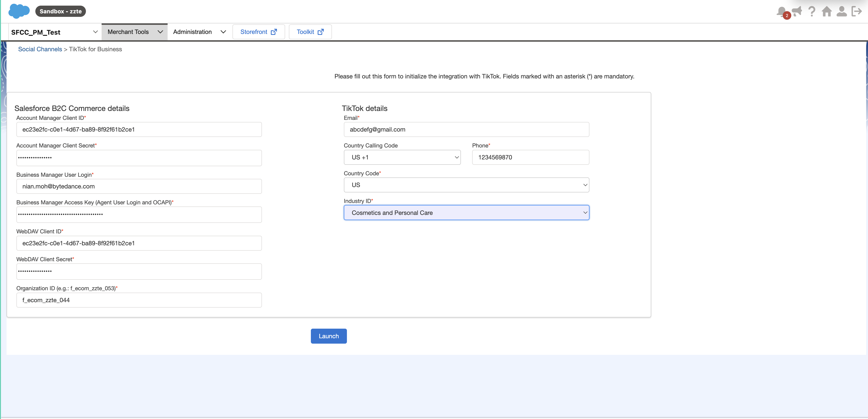Image resolution: width=868 pixels, height=419 pixels.
Task: Click the help question mark icon
Action: [x=812, y=11]
